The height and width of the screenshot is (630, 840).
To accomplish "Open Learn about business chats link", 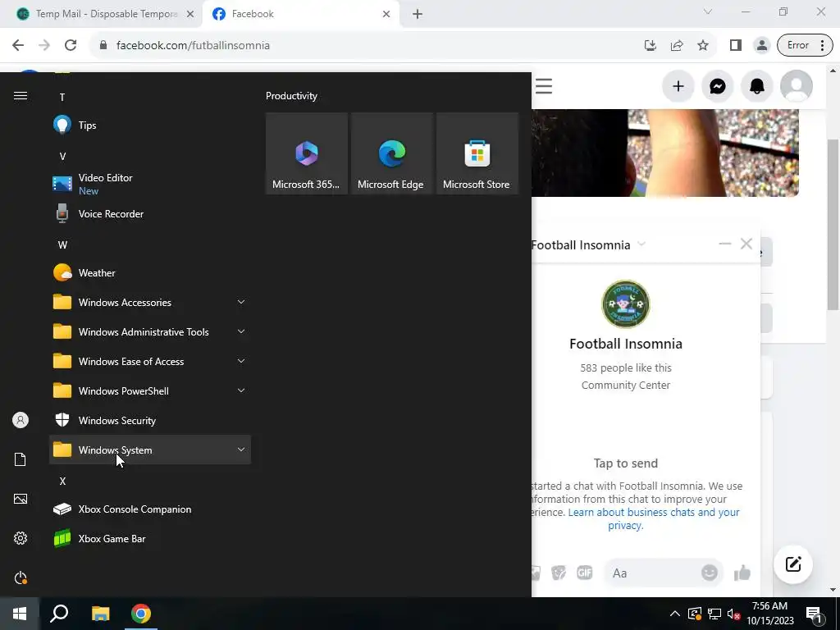I will (x=654, y=518).
